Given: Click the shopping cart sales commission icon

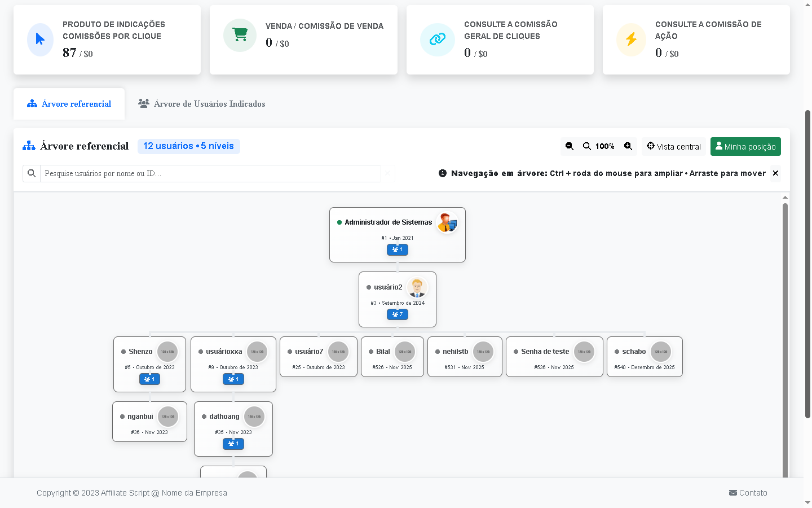Looking at the screenshot, I should coord(240,35).
